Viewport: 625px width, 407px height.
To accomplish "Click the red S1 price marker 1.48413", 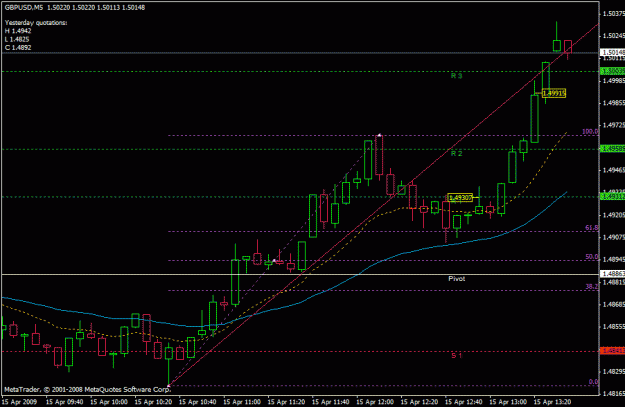I will pyautogui.click(x=613, y=351).
